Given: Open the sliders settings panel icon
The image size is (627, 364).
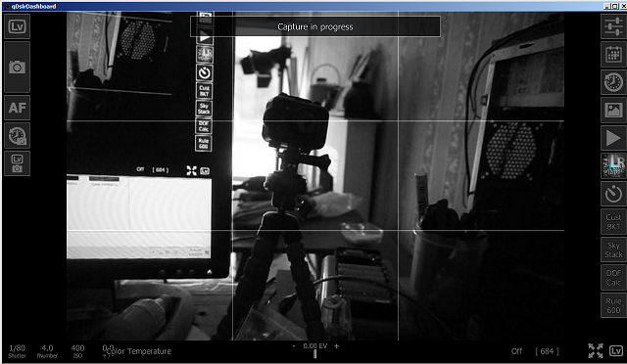Looking at the screenshot, I should point(613,26).
